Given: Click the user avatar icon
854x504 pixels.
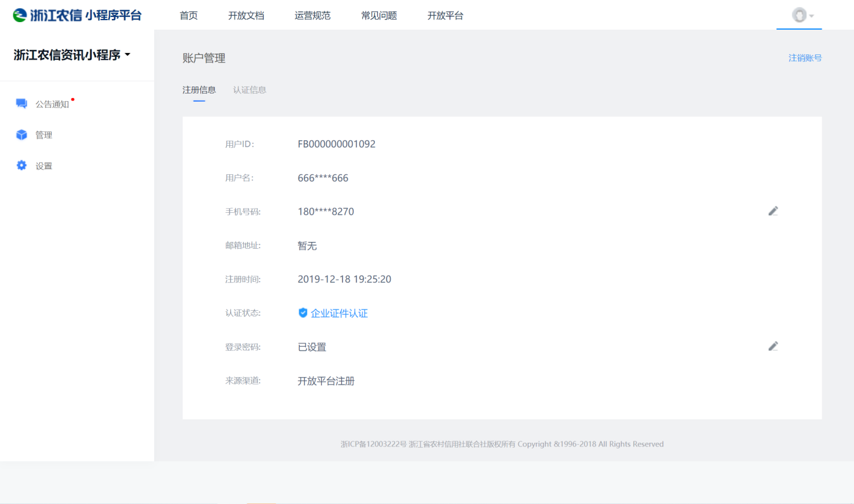Looking at the screenshot, I should click(x=799, y=15).
